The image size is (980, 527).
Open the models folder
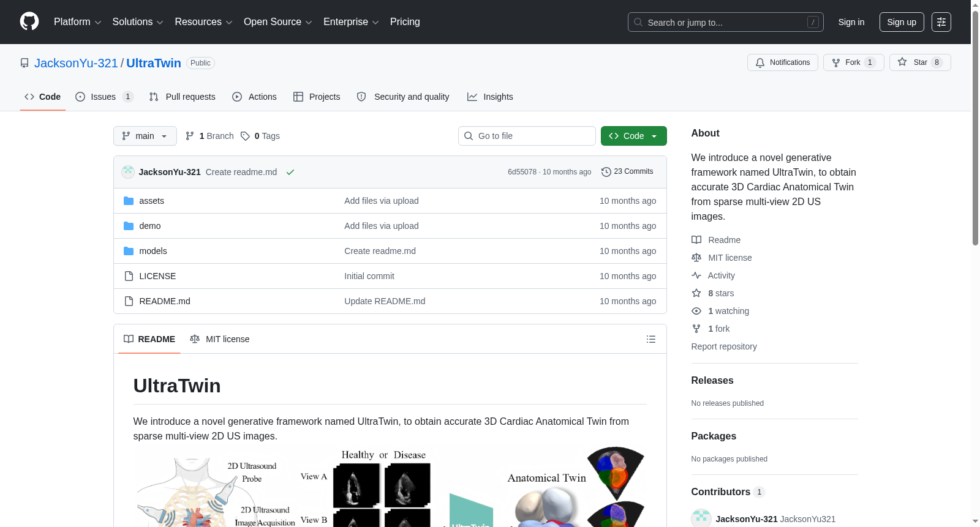pyautogui.click(x=153, y=251)
